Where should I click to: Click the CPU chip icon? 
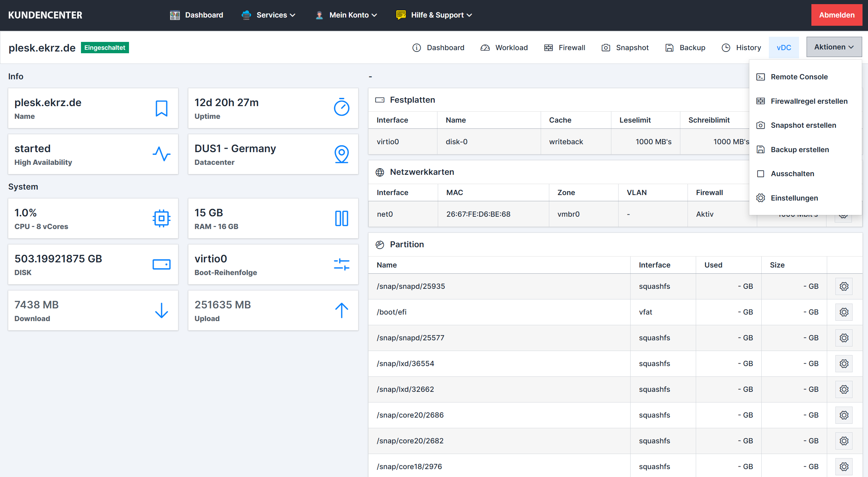[161, 218]
